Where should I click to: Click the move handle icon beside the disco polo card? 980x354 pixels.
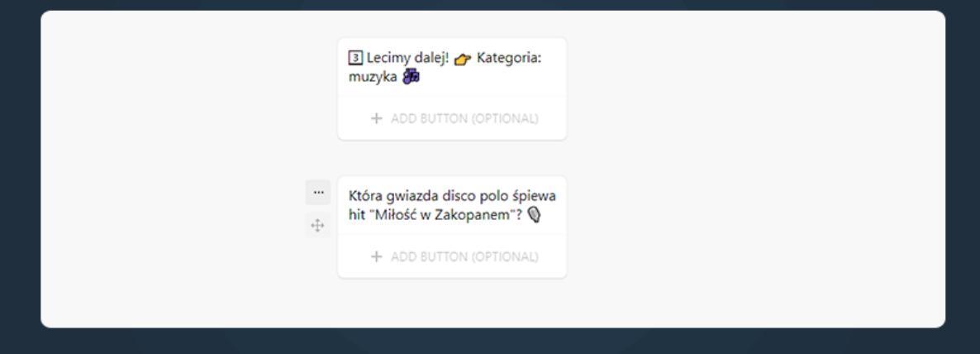click(x=318, y=225)
